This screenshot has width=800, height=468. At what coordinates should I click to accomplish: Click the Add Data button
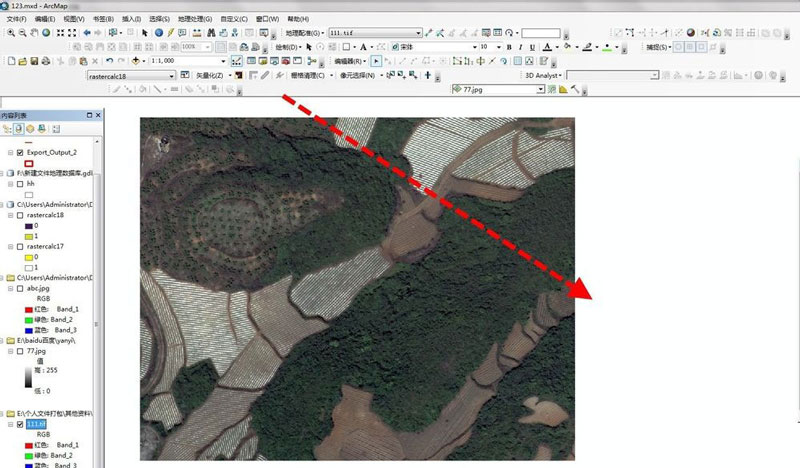(x=136, y=61)
